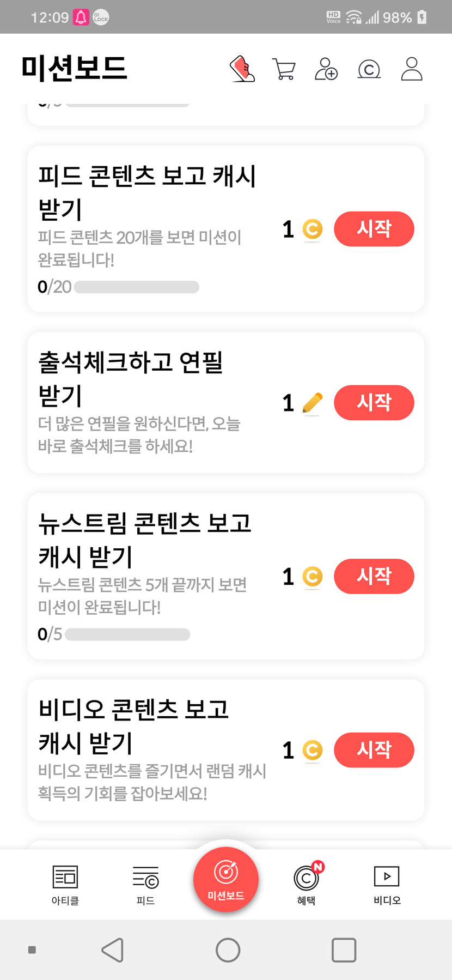Open the cash balance icon in header
Image resolution: width=452 pixels, height=980 pixels.
[369, 69]
